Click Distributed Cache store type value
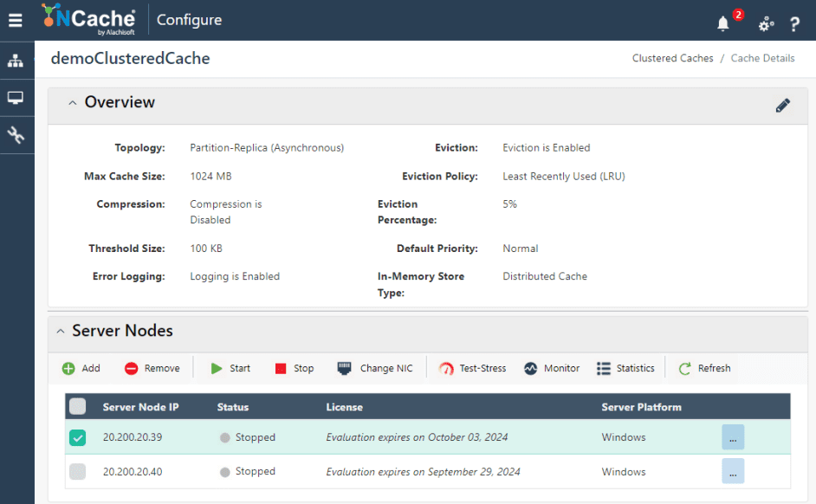The height and width of the screenshot is (504, 816). 545,276
